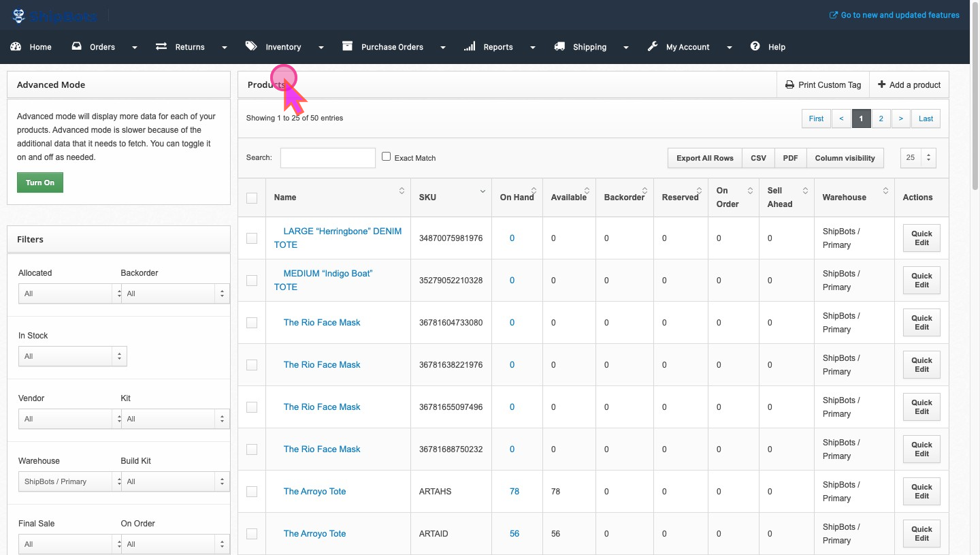Open the My Account menu
980x555 pixels.
689,47
